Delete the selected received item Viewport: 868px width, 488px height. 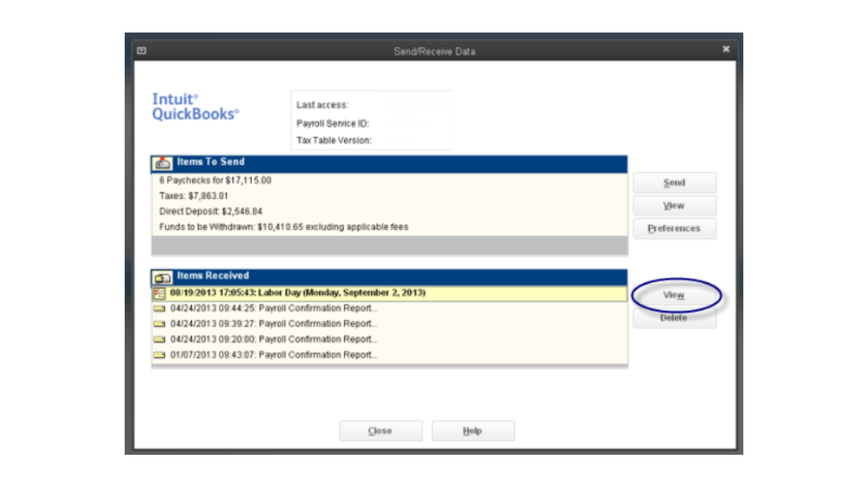click(x=674, y=318)
